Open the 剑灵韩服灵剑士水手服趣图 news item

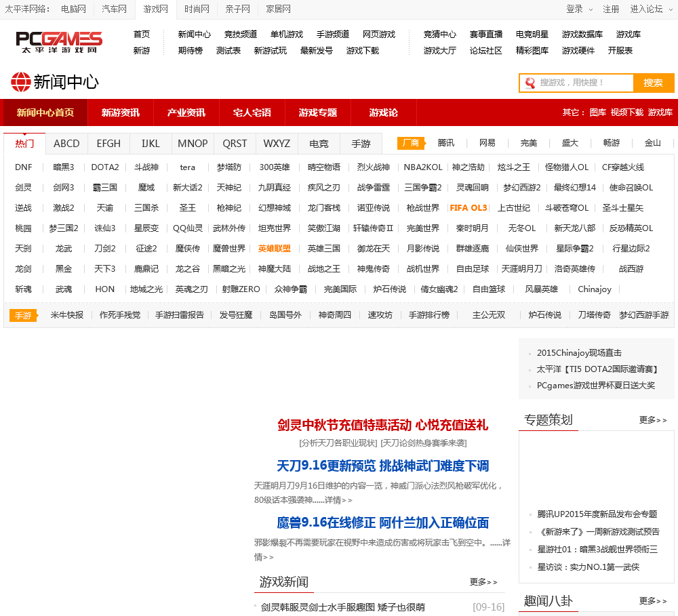343,607
